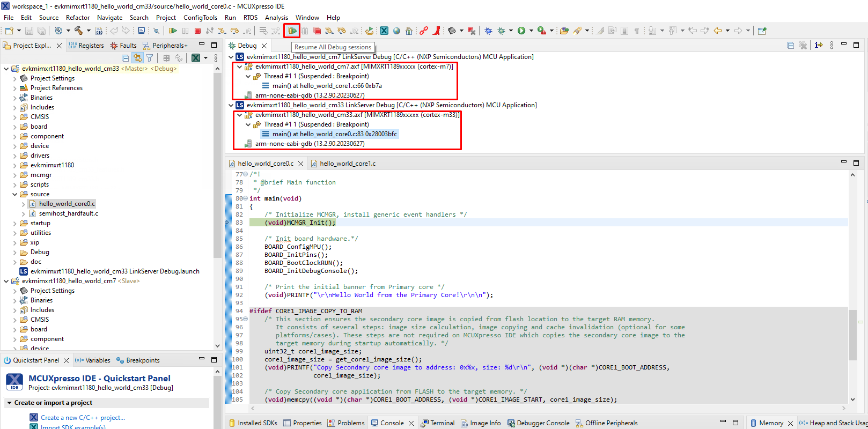The height and width of the screenshot is (429, 868).
Task: Open the ConfigTools menu
Action: pos(200,18)
